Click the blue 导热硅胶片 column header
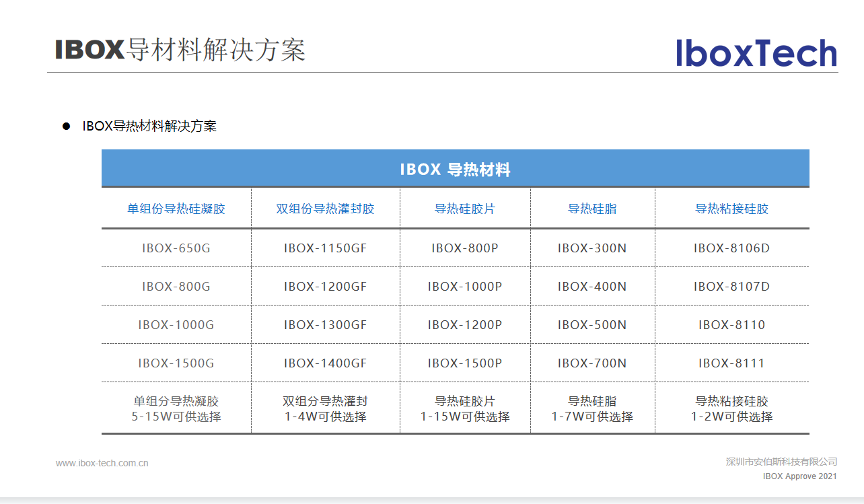Viewport: 864px width, 504px height. pyautogui.click(x=464, y=209)
